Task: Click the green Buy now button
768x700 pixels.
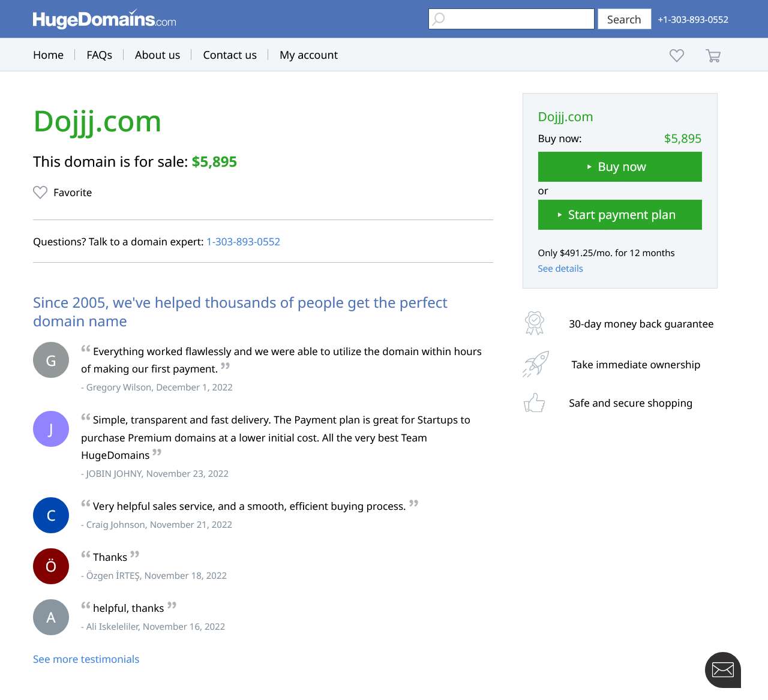Action: [620, 167]
